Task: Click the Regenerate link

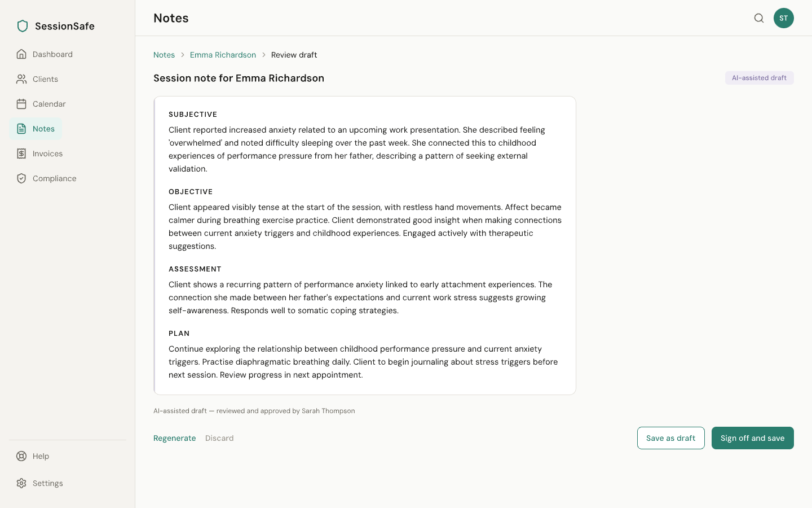Action: 175,438
